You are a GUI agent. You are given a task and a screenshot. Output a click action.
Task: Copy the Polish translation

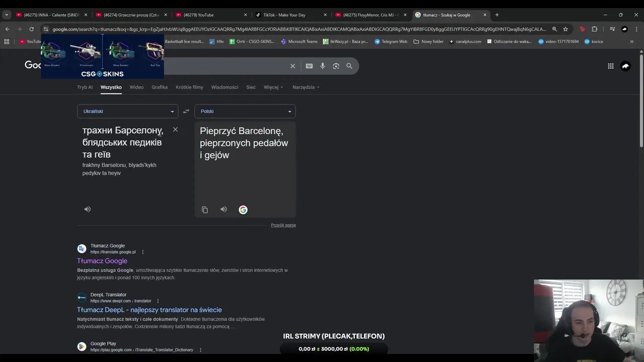(x=205, y=210)
